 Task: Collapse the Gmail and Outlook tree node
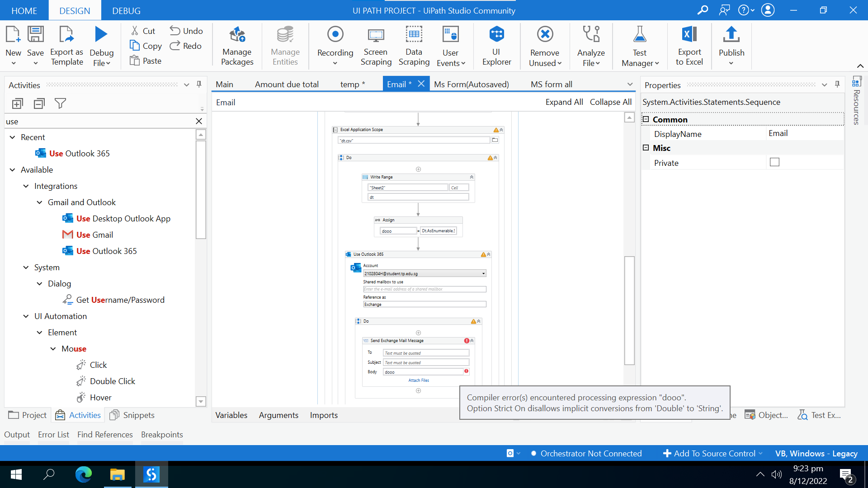[40, 202]
